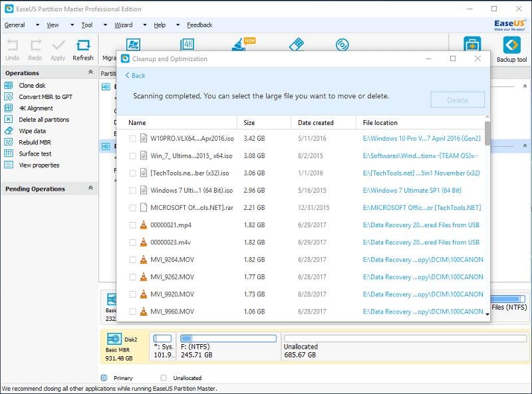Select the MVI_9264.MOV file checkbox
532x394 pixels.
pos(132,260)
